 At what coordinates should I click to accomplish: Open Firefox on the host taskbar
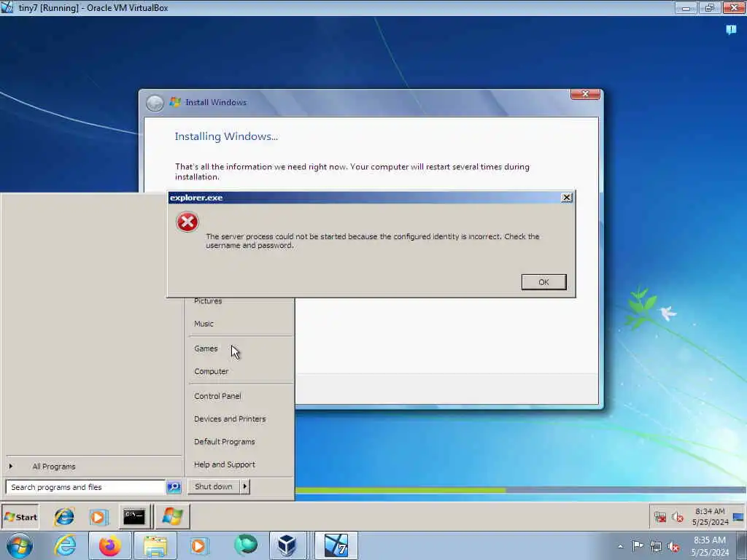[110, 545]
